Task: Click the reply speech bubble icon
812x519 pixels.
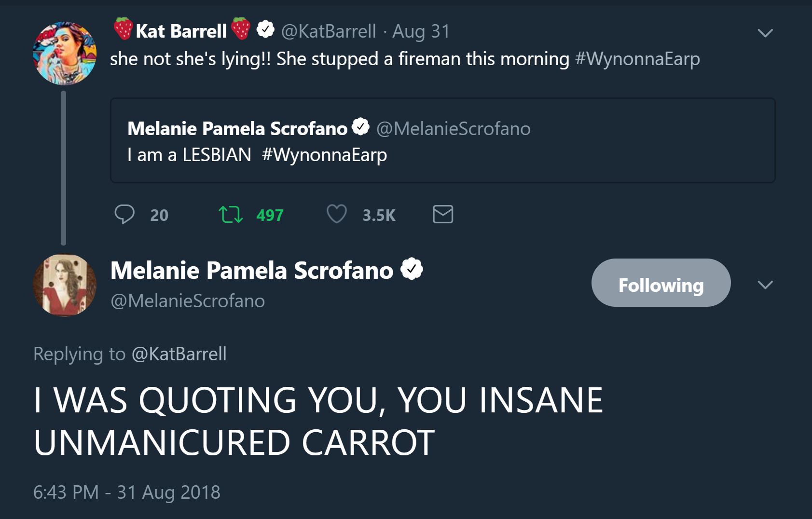Action: [x=124, y=214]
